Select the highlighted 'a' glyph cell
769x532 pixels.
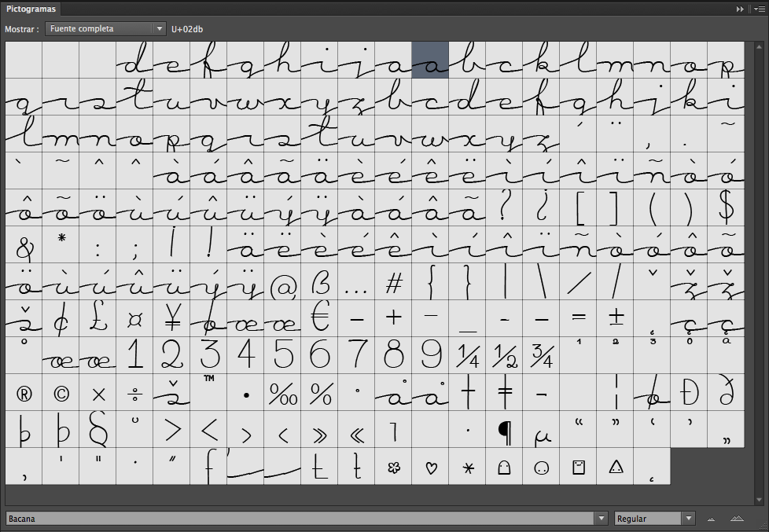[x=430, y=60]
